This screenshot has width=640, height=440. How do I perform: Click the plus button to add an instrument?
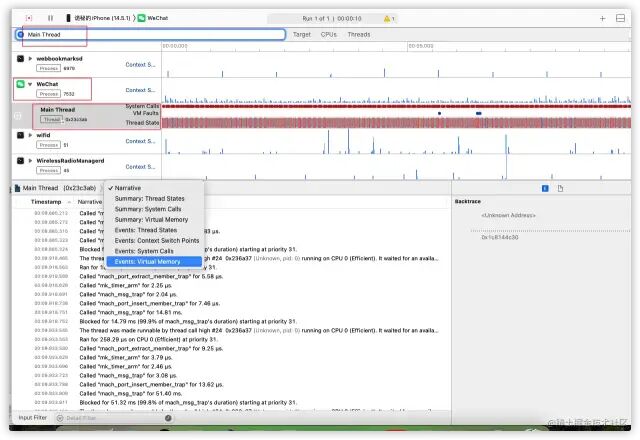coord(602,18)
